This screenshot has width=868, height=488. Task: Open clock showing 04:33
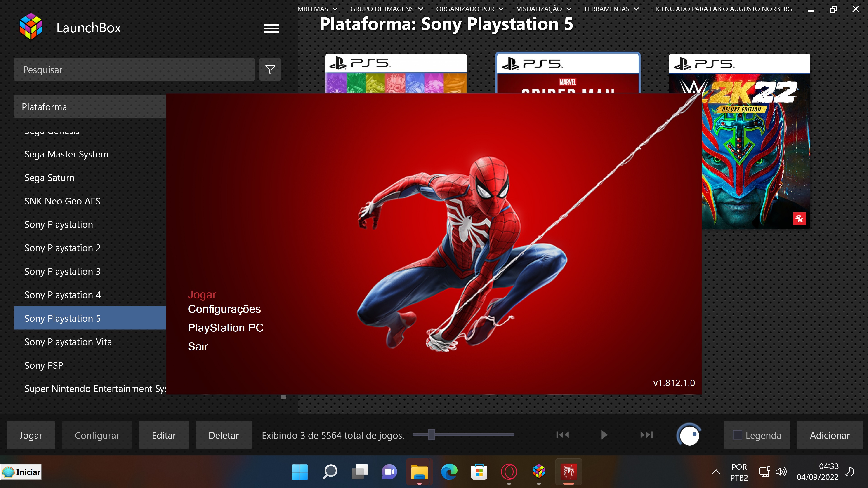(x=817, y=472)
